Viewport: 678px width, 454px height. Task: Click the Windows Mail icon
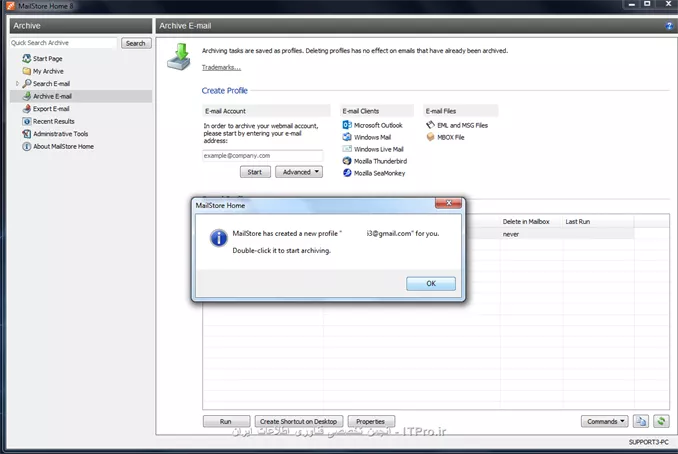point(347,137)
